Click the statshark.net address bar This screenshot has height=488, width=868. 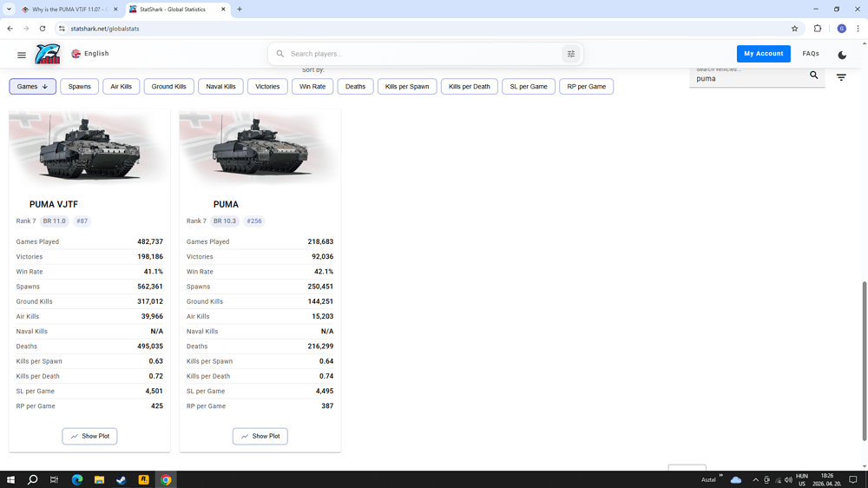[x=426, y=29]
